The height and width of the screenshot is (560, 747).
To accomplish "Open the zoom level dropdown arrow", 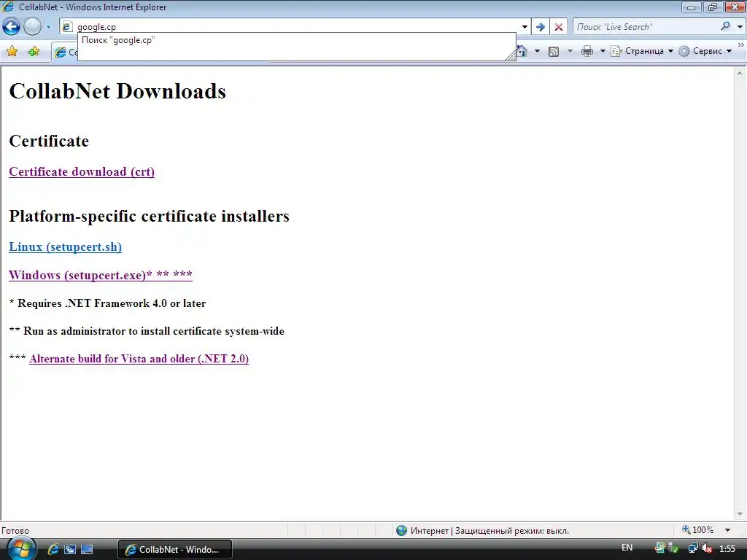I will click(727, 530).
